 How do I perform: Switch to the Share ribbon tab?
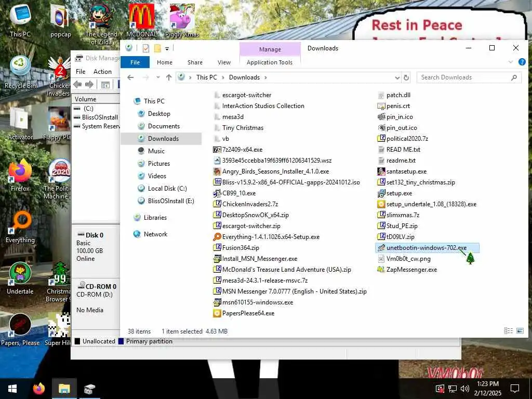(195, 62)
